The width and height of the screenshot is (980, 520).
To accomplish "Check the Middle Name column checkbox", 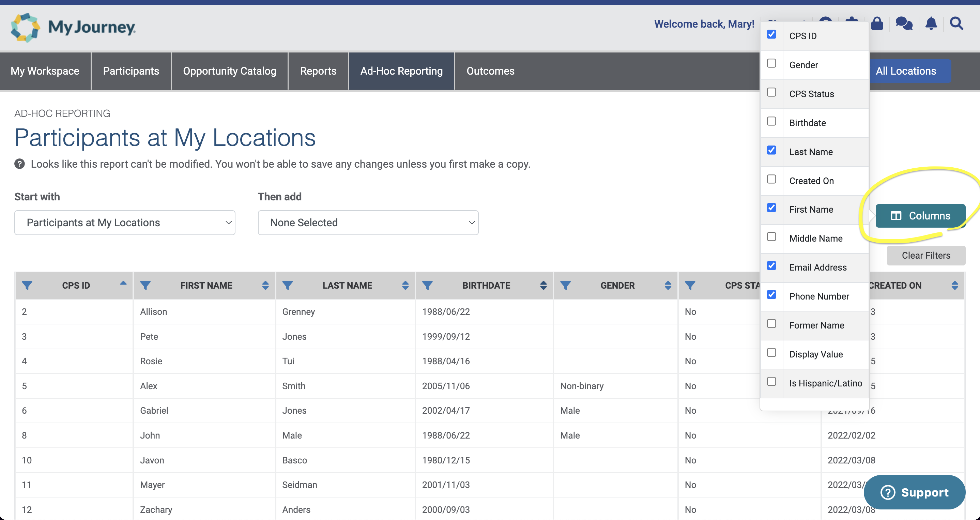I will point(771,237).
